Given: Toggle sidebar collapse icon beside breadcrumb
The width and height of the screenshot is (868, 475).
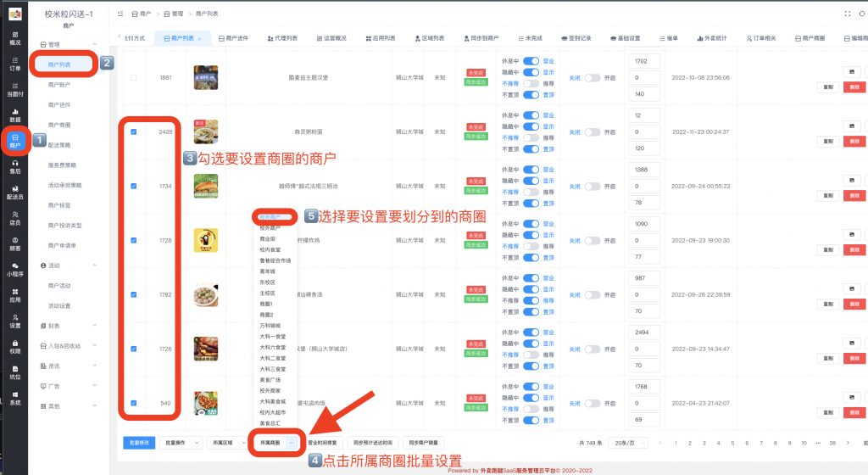Looking at the screenshot, I should click(120, 14).
